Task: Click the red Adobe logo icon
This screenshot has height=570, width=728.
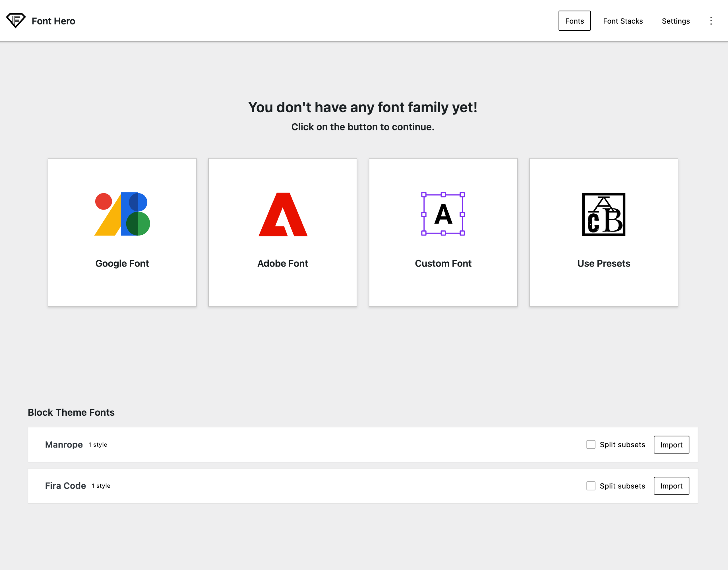Action: tap(283, 214)
